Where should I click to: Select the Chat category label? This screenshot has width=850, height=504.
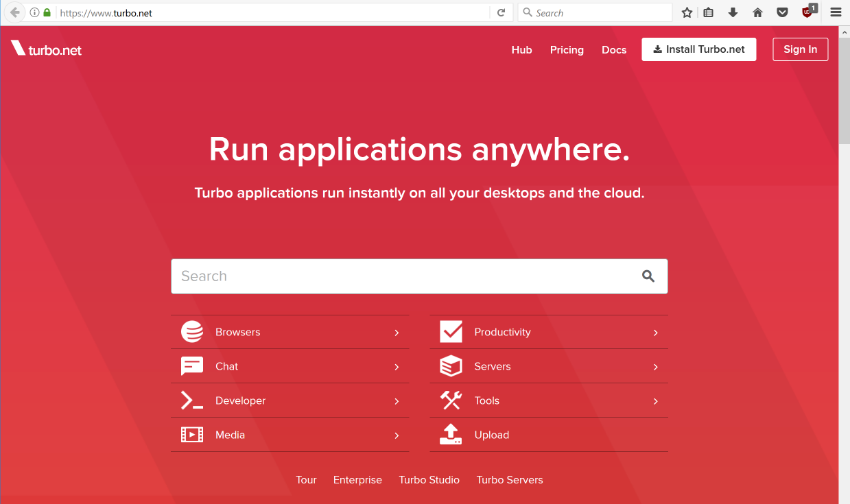(x=226, y=366)
